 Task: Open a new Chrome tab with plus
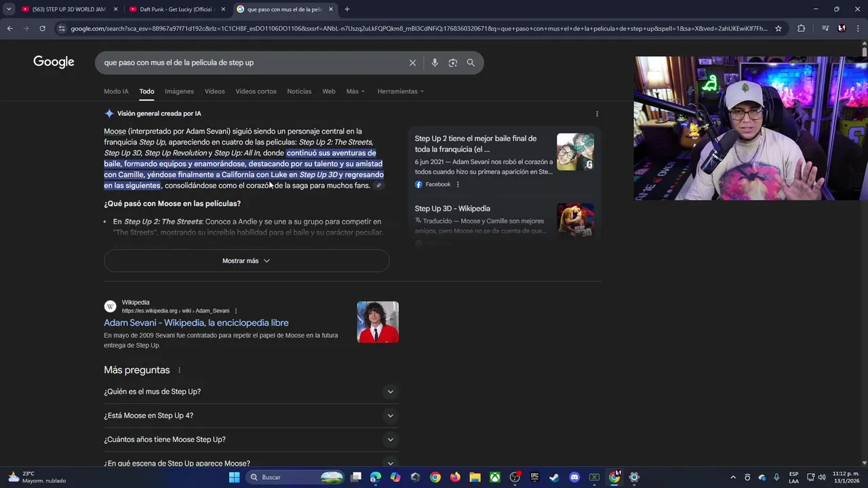point(347,9)
